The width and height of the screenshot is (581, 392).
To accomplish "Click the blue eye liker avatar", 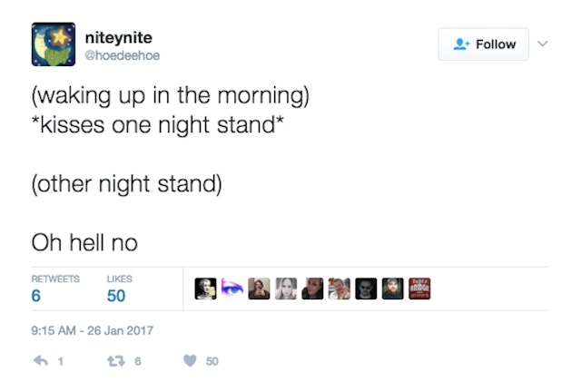I will tap(231, 289).
